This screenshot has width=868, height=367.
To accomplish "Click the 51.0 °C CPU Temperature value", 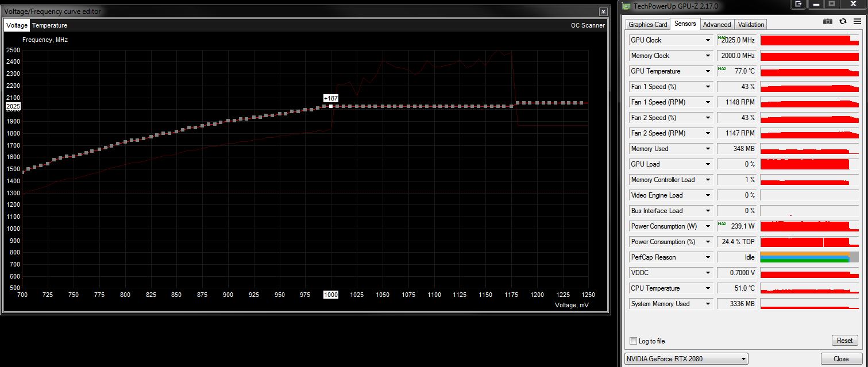I will tap(736, 288).
